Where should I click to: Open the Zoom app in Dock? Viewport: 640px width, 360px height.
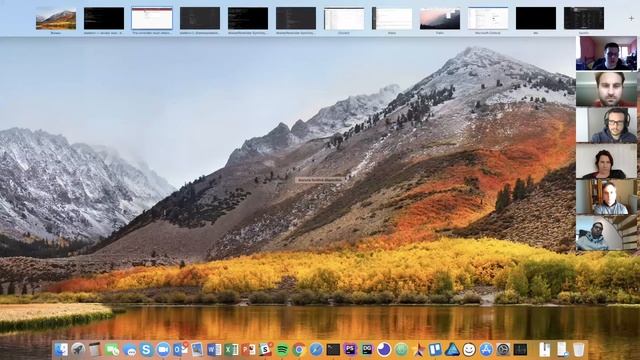point(163,350)
